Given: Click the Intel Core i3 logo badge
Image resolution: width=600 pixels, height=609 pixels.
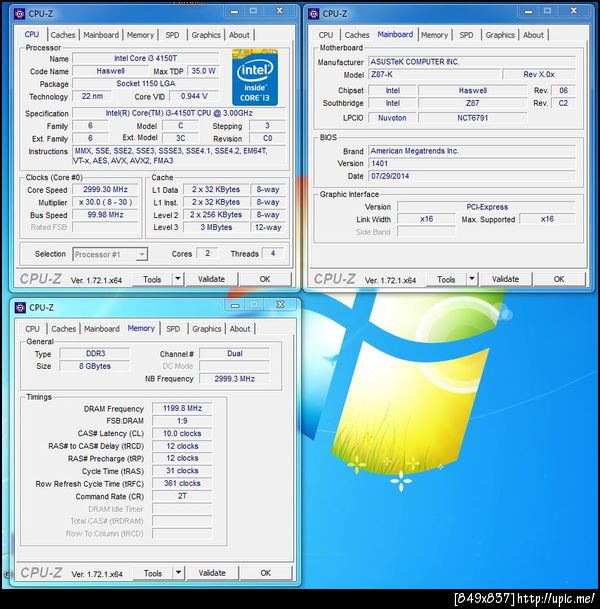Looking at the screenshot, I should click(255, 77).
